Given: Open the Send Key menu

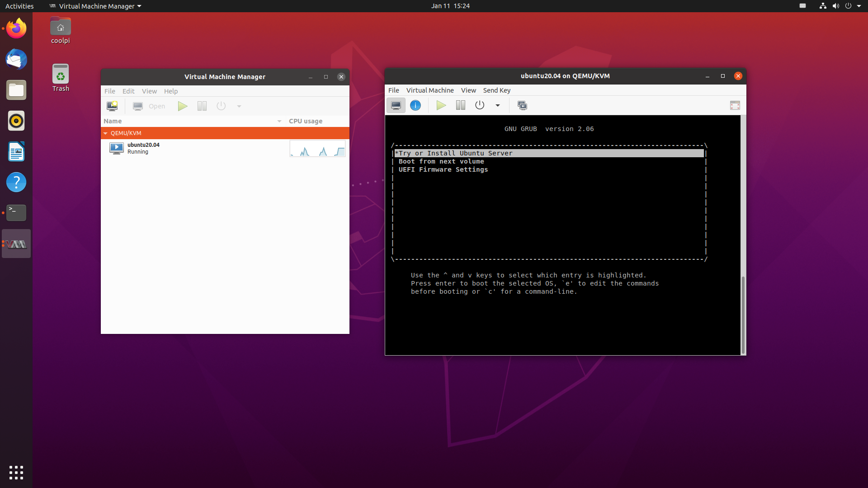Looking at the screenshot, I should pos(497,90).
